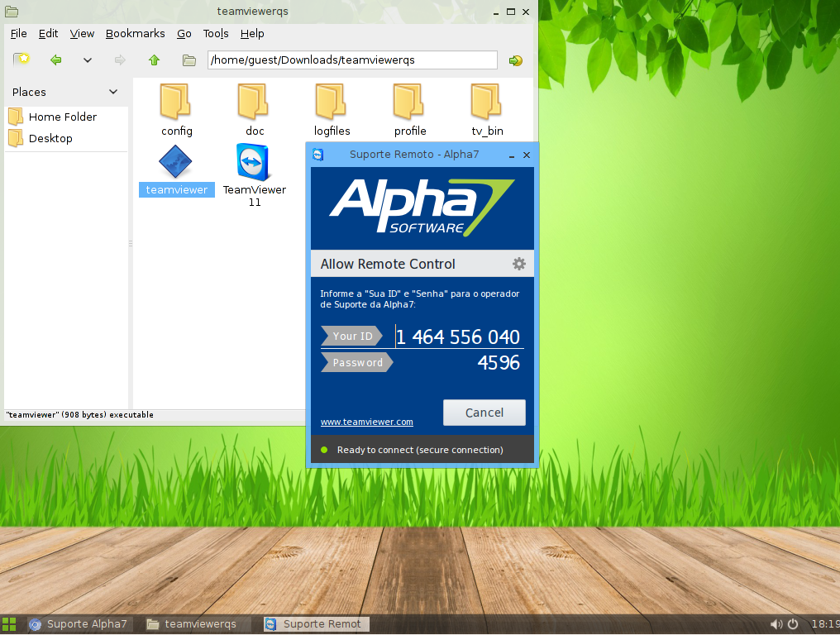Open the Bookmarks menu
Screen dimensions: 840x635
[135, 33]
